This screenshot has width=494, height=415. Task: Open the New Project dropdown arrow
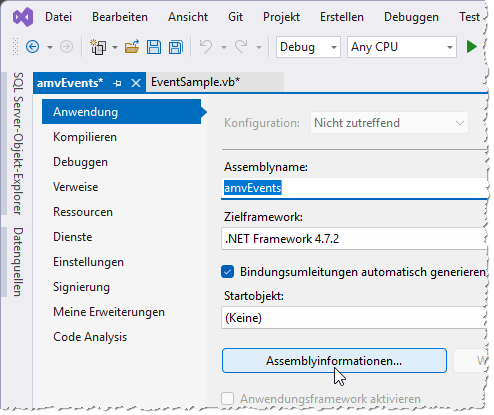pyautogui.click(x=115, y=47)
